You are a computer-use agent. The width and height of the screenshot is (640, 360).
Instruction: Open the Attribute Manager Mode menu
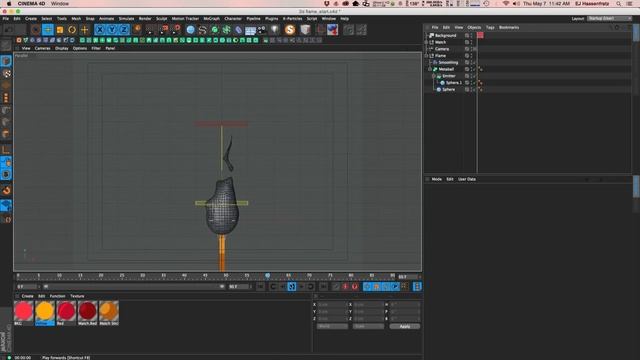[436, 179]
